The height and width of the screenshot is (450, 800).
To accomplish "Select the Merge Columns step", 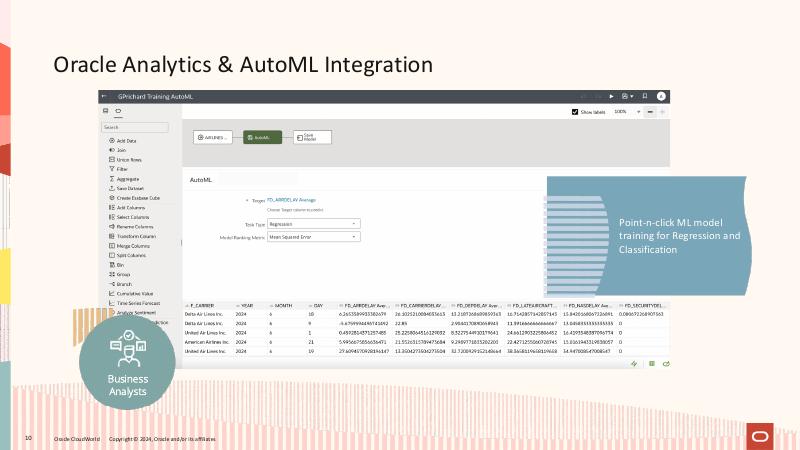I will pos(129,246).
